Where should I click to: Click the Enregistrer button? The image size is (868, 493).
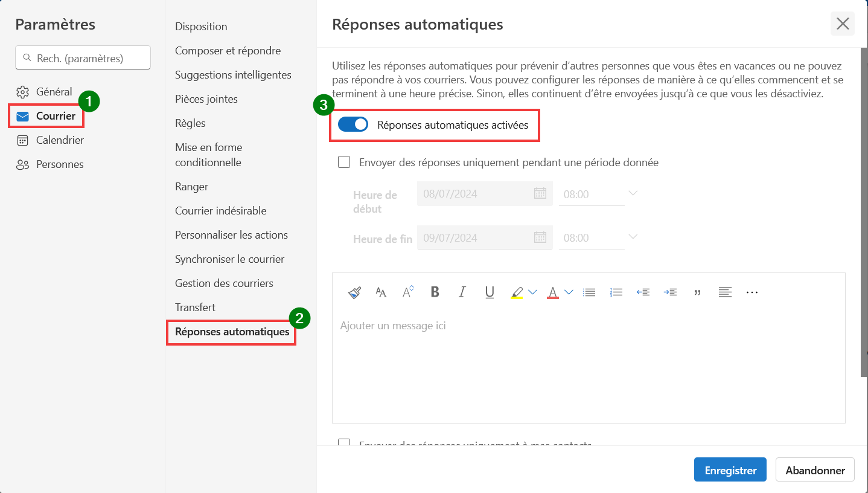point(730,470)
